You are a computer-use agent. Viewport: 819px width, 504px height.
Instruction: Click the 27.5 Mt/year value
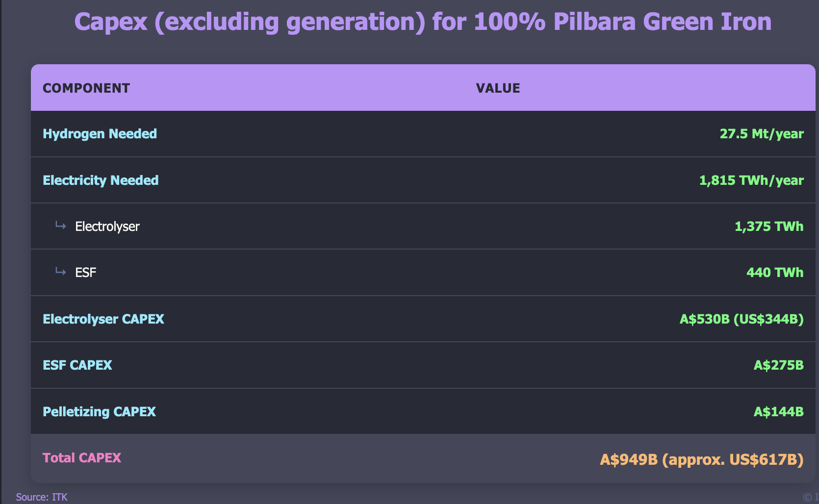click(x=761, y=134)
